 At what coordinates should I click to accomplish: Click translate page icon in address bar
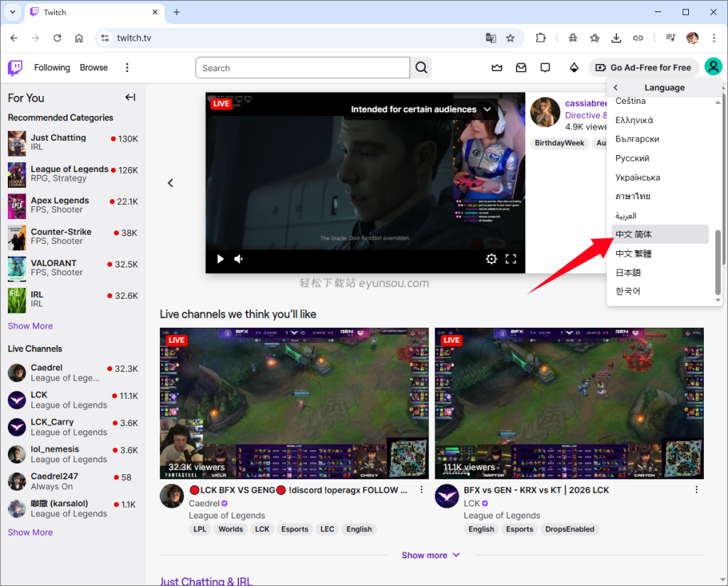(491, 38)
